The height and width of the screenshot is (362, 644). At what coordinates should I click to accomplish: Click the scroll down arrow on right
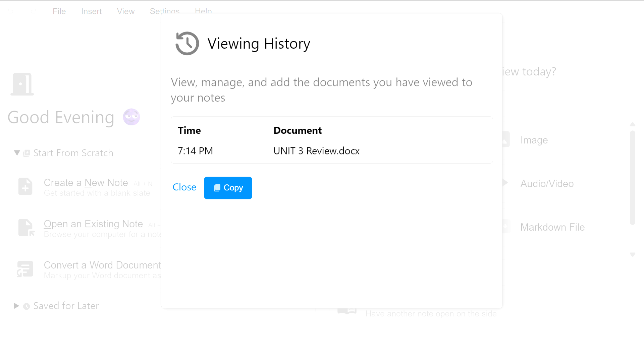[x=633, y=255]
